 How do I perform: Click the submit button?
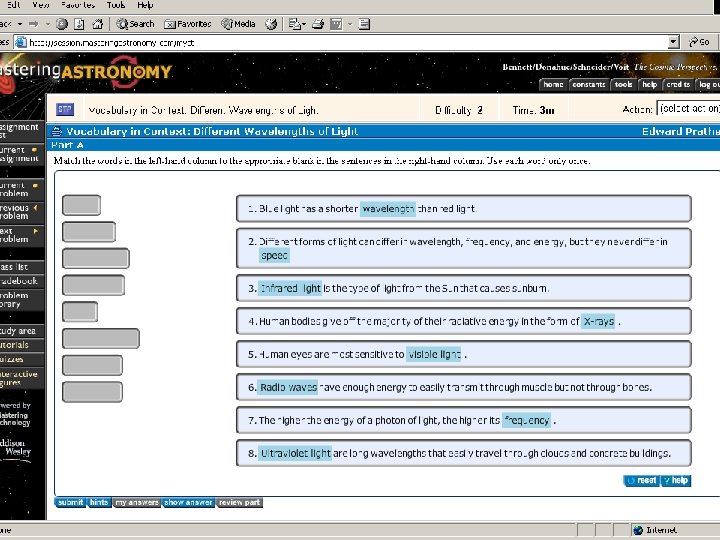pos(70,502)
